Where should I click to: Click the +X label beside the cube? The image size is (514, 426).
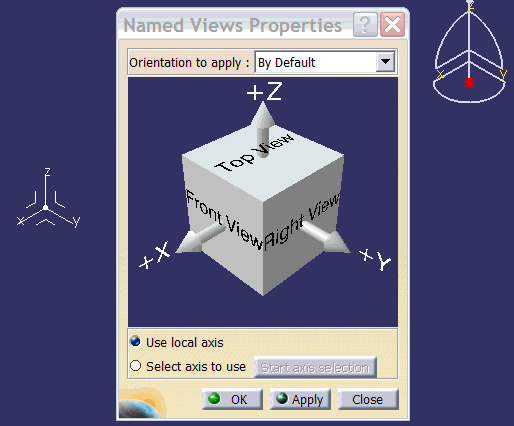tap(155, 255)
